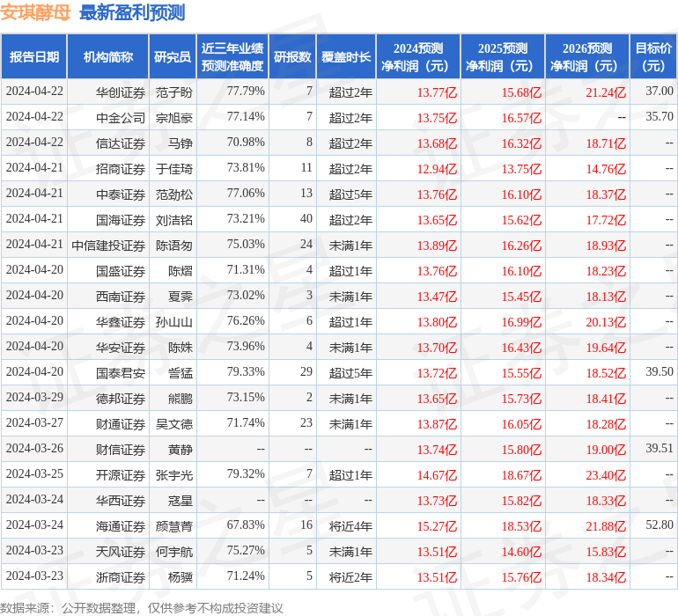Image resolution: width=678 pixels, height=616 pixels.
Task: Click institution name 华西证券
Action: coord(121,500)
